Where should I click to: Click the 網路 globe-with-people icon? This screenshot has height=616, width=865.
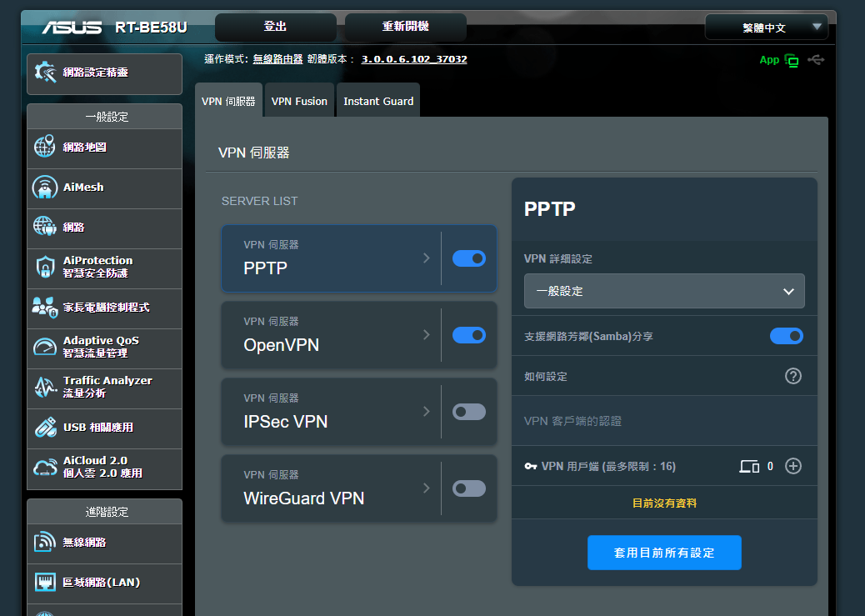click(x=44, y=226)
